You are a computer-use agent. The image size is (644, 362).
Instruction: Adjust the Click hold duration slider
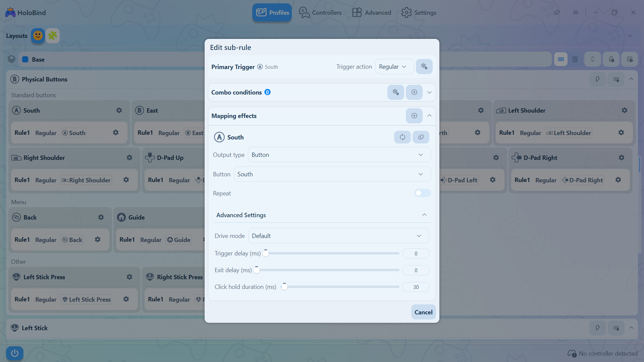click(340, 287)
